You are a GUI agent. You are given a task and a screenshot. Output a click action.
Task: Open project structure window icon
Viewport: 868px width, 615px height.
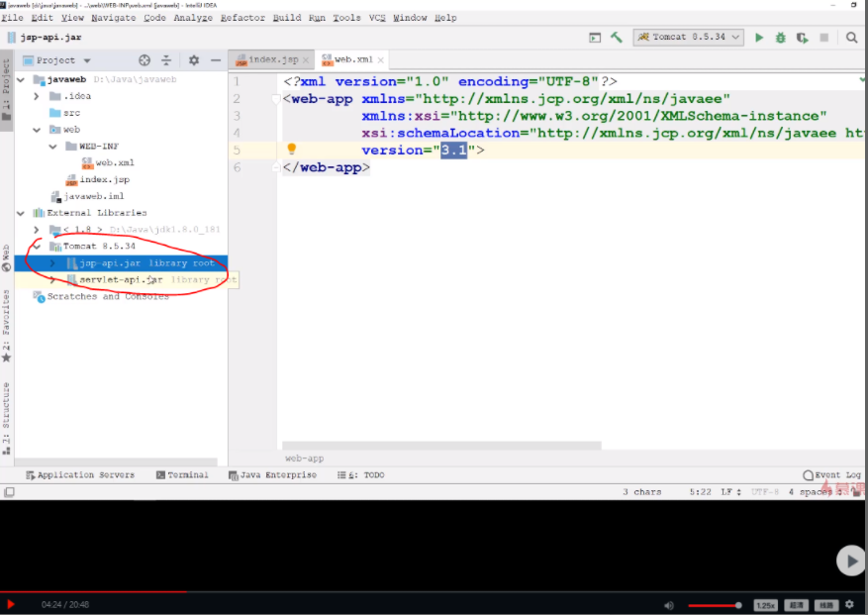click(x=595, y=38)
